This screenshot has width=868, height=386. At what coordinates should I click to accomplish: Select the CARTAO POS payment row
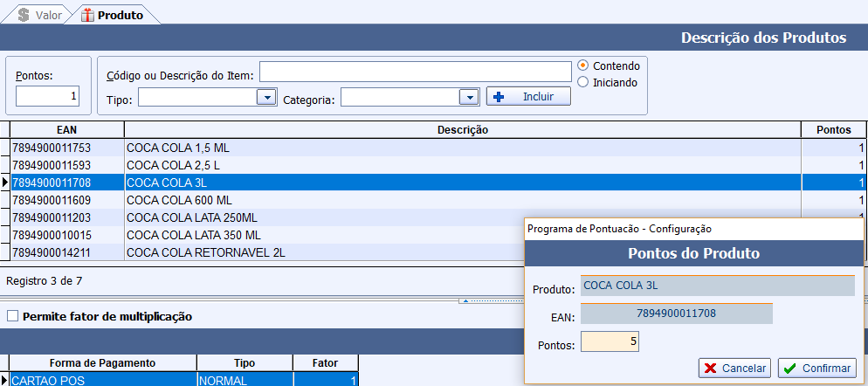pyautogui.click(x=103, y=380)
